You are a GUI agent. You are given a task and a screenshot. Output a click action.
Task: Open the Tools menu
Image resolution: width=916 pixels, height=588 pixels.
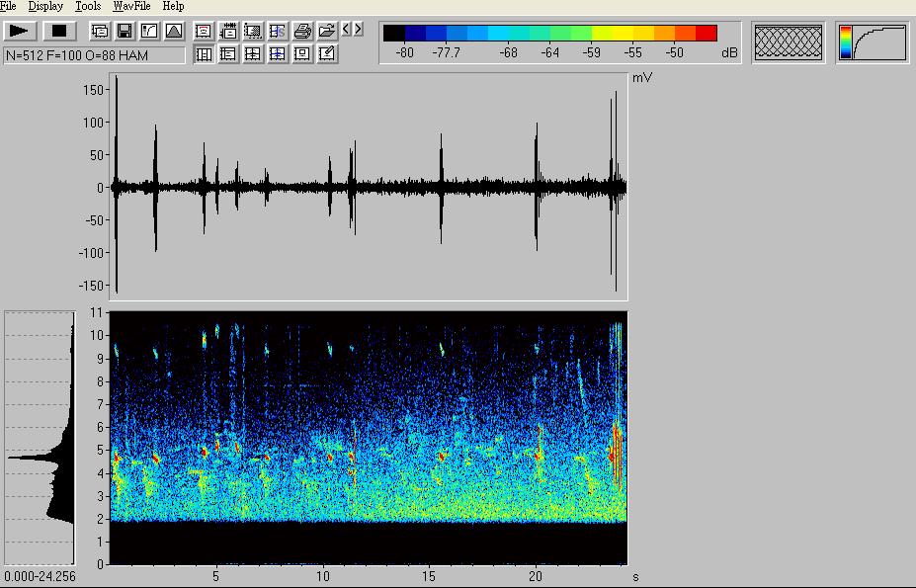pyautogui.click(x=88, y=6)
